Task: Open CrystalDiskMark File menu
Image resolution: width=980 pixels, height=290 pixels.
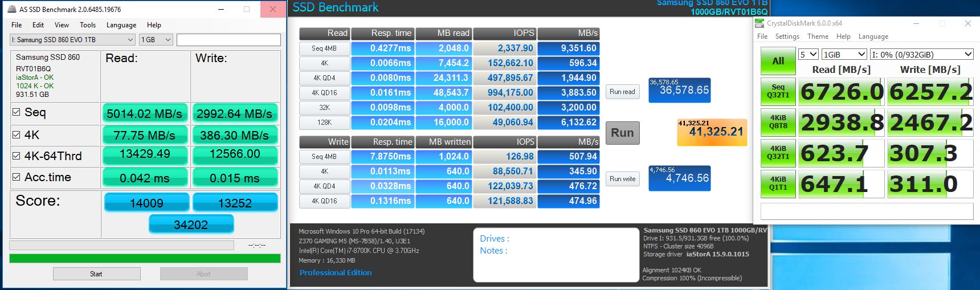Action: point(762,36)
